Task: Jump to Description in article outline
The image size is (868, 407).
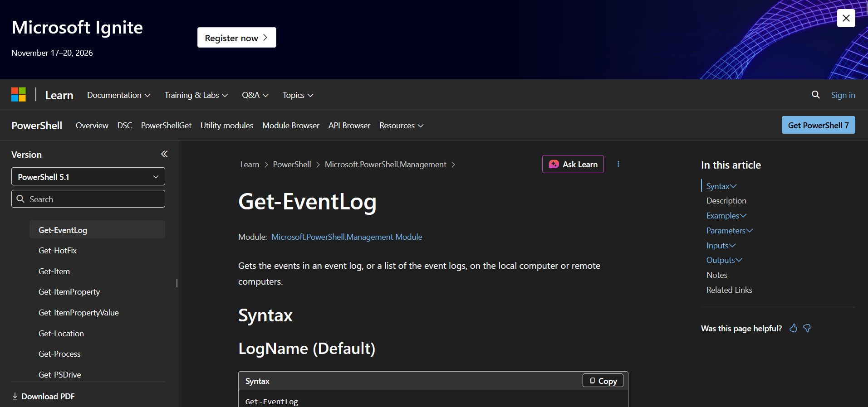Action: [726, 200]
